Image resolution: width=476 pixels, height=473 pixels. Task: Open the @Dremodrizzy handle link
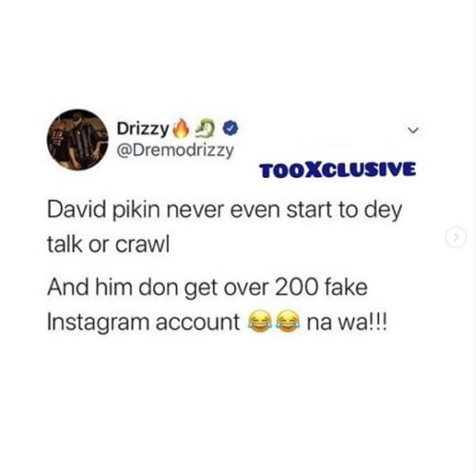click(x=175, y=150)
